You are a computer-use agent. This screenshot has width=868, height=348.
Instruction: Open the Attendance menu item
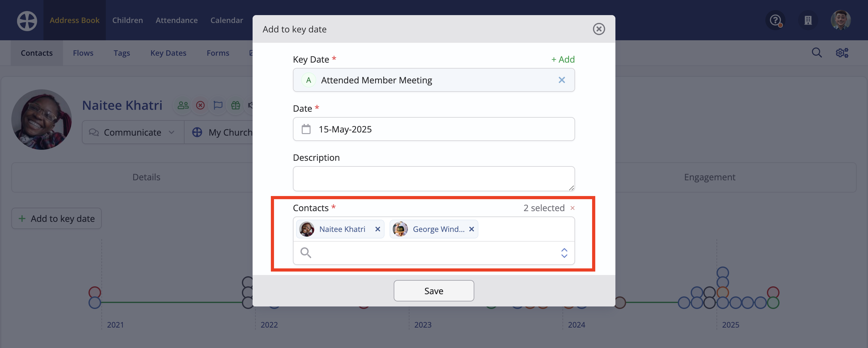coord(177,20)
